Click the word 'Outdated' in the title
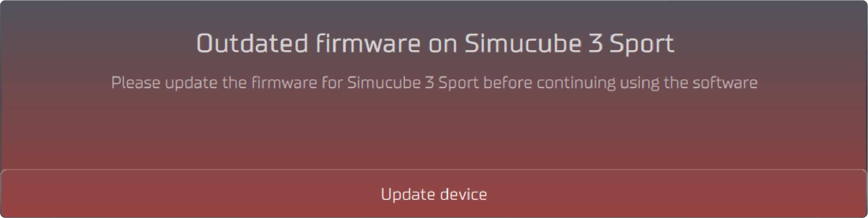 (x=252, y=43)
